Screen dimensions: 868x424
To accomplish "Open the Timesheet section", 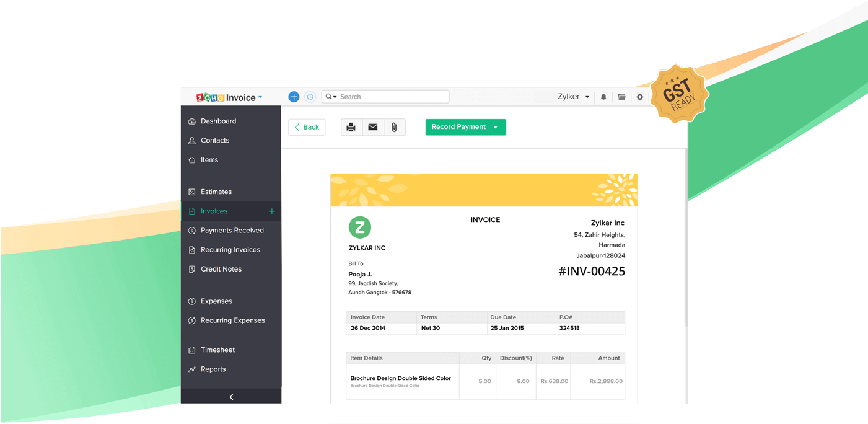I will click(218, 350).
